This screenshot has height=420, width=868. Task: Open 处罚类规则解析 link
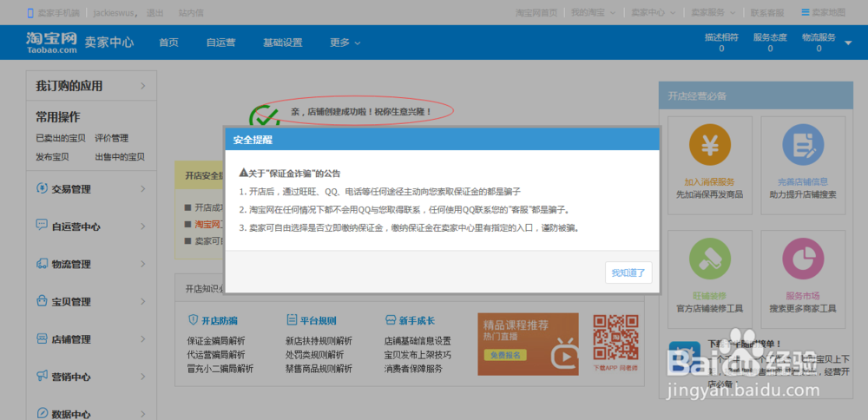[314, 355]
